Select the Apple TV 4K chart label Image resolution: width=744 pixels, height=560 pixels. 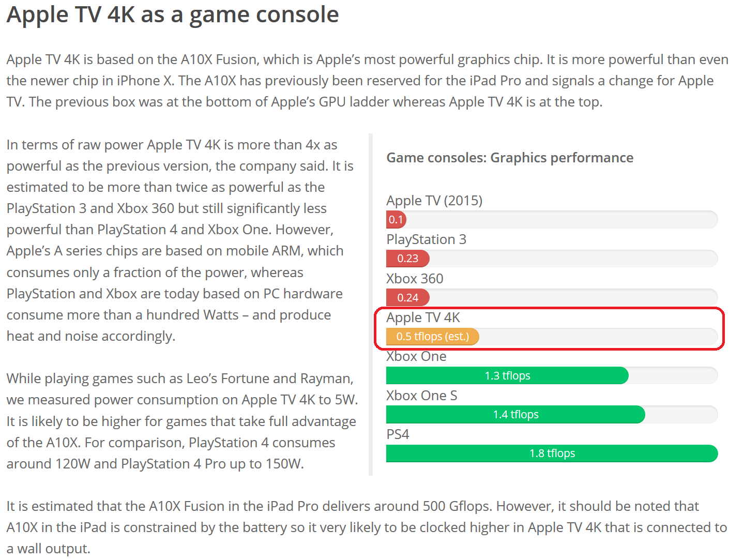pos(423,317)
